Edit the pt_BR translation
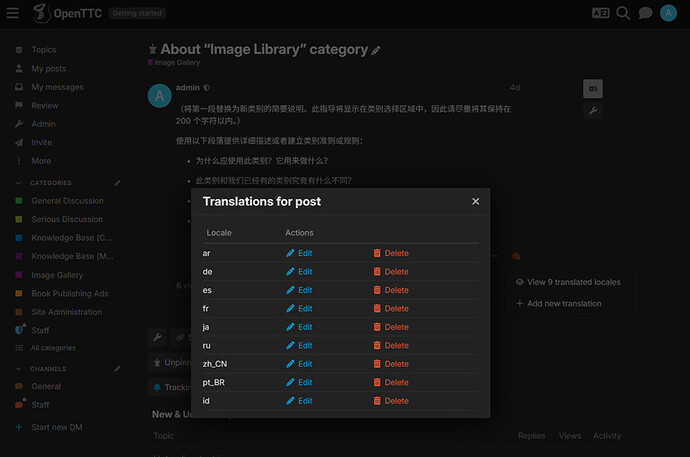Screen dimensions: 690x457 click(299, 383)
